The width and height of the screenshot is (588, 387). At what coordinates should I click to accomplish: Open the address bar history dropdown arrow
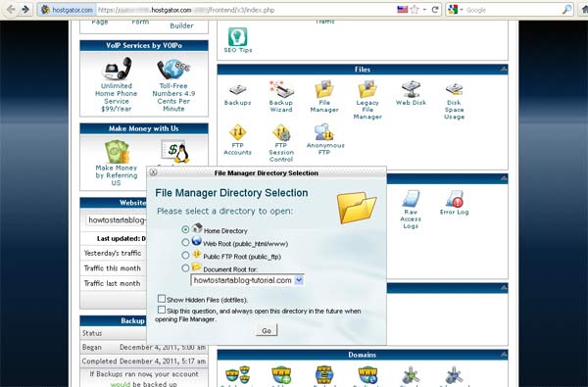point(424,10)
